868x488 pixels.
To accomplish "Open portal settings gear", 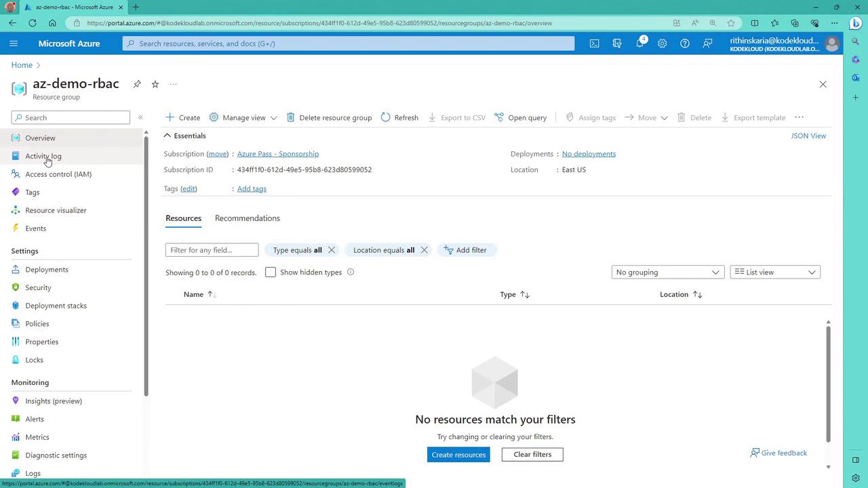I will click(x=662, y=43).
